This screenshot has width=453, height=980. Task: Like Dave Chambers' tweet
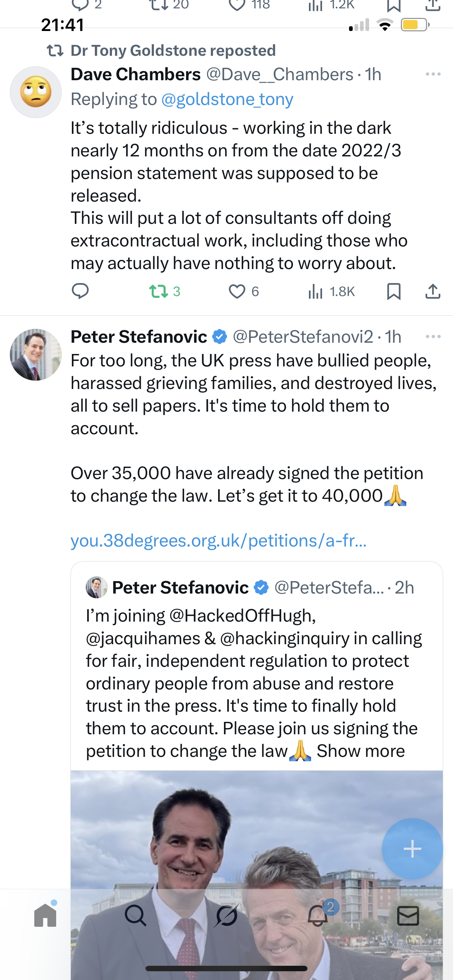(x=237, y=291)
